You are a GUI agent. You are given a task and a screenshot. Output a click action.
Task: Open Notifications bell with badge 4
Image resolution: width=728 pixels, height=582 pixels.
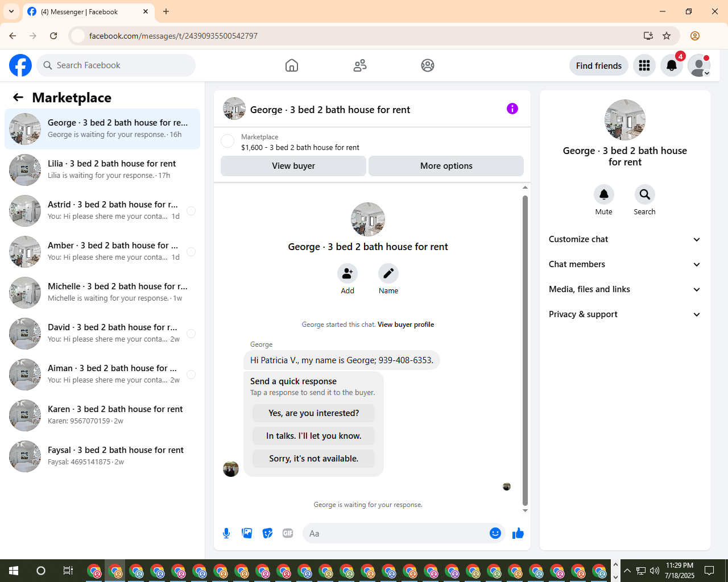672,65
